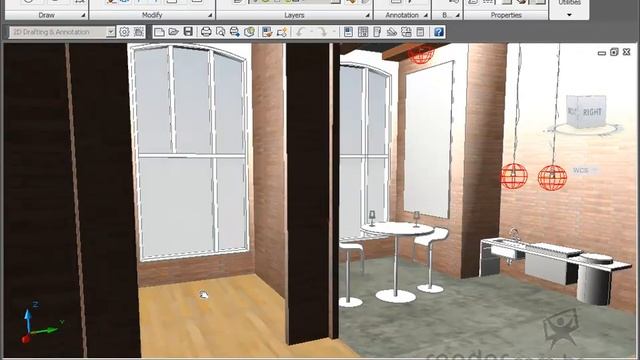
Task: Create a new drawing with New icon
Action: click(159, 32)
